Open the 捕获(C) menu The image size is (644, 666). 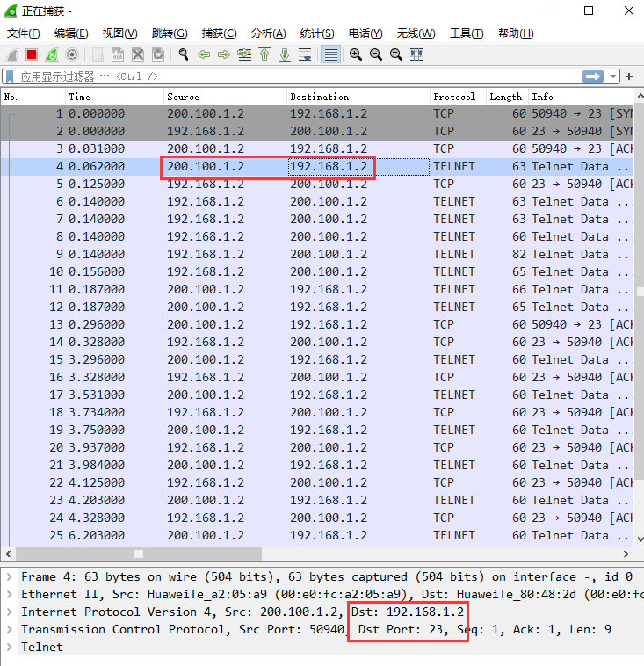pos(219,33)
